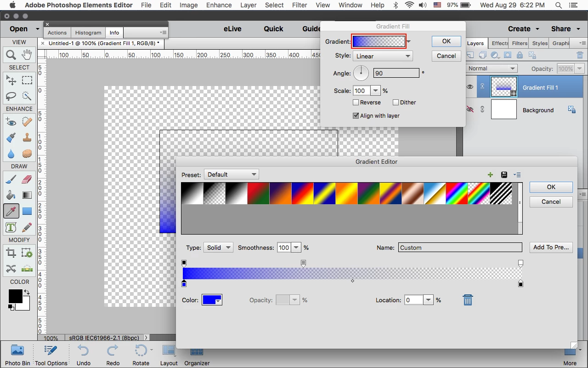The height and width of the screenshot is (368, 588).
Task: Select the Paint Bucket tool
Action: [x=11, y=195]
